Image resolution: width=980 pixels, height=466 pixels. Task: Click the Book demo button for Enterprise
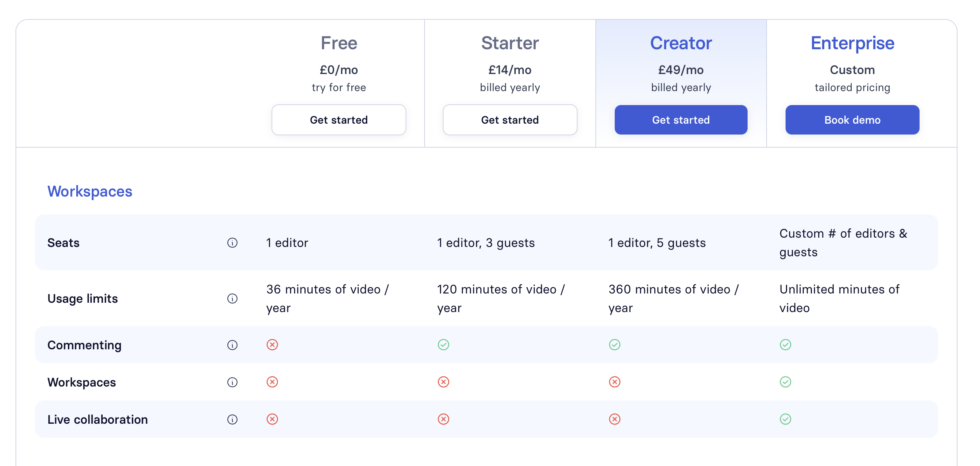(853, 120)
